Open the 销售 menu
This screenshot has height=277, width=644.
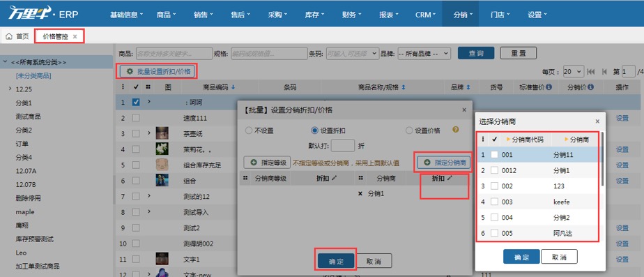click(x=204, y=15)
